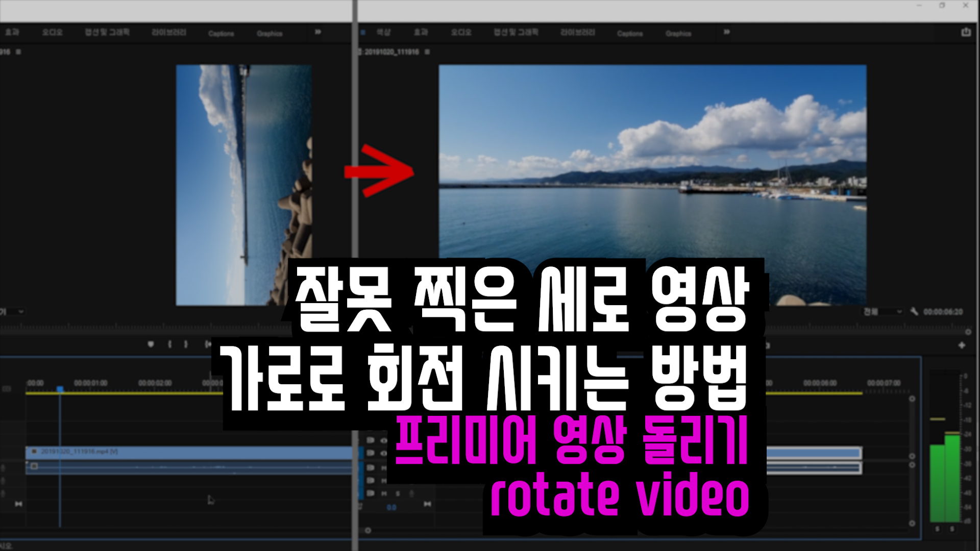This screenshot has width=980, height=551.
Task: Click the Add Marker icon below source monitor
Action: pyautogui.click(x=151, y=344)
